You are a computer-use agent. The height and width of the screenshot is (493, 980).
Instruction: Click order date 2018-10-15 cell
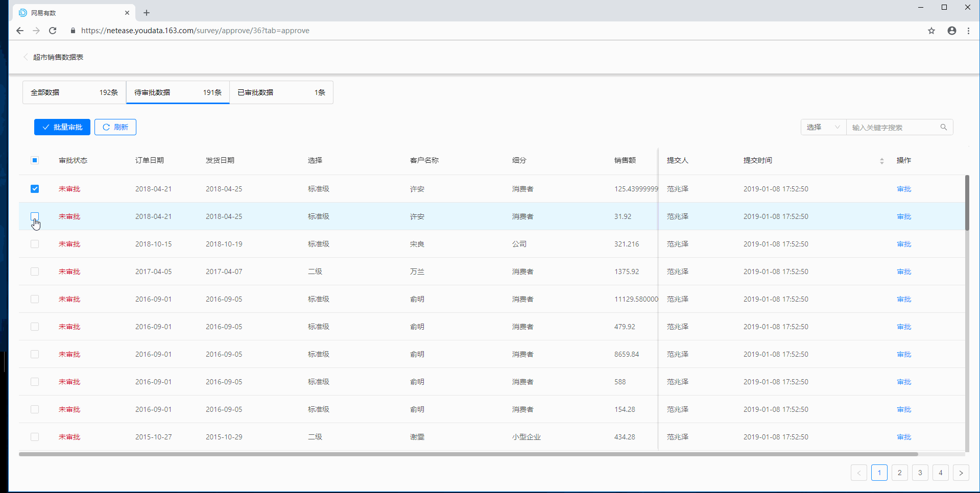(x=154, y=244)
